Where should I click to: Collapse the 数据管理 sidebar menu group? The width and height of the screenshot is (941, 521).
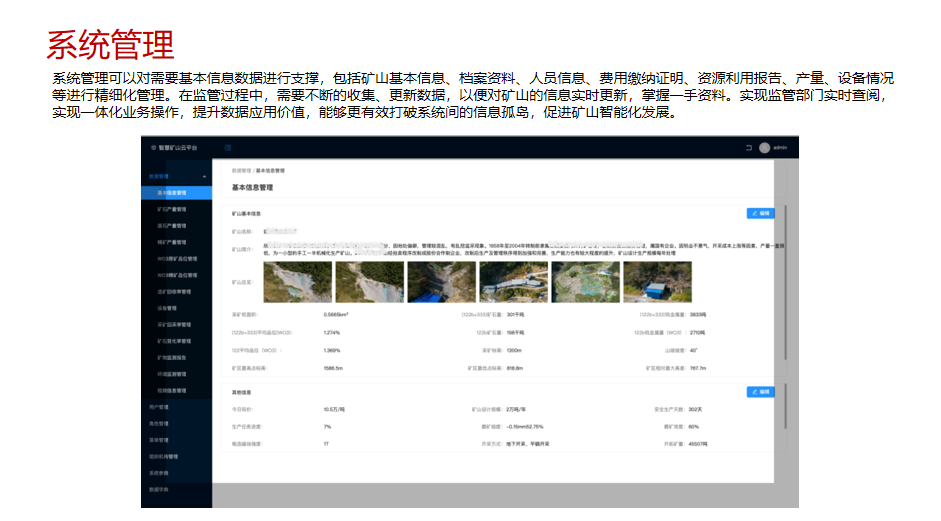(x=204, y=176)
